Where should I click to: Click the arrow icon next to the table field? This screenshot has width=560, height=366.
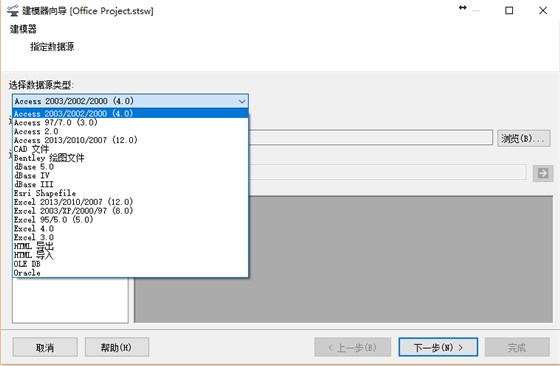(x=543, y=174)
